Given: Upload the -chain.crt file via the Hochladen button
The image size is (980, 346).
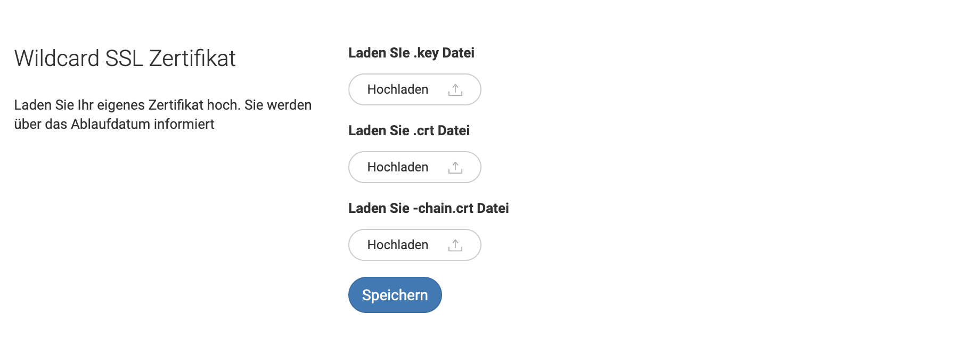Looking at the screenshot, I should 415,245.
